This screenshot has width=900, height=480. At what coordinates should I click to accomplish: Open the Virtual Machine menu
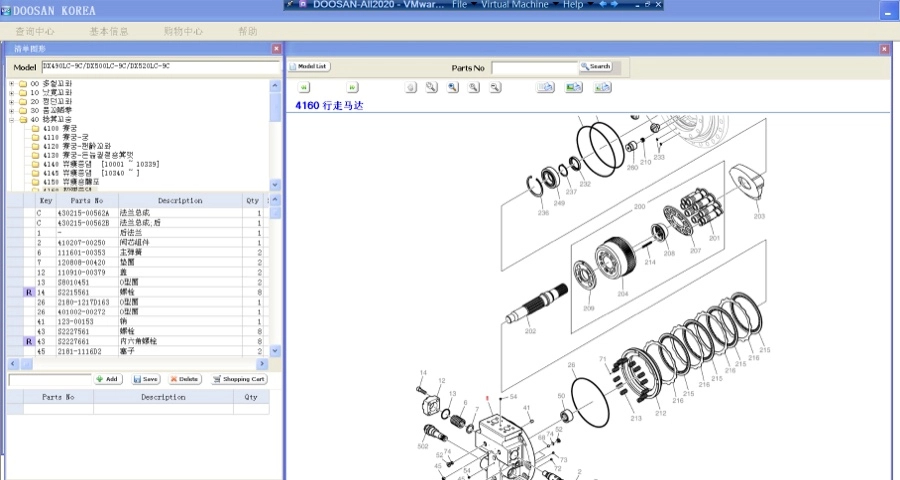click(x=515, y=5)
